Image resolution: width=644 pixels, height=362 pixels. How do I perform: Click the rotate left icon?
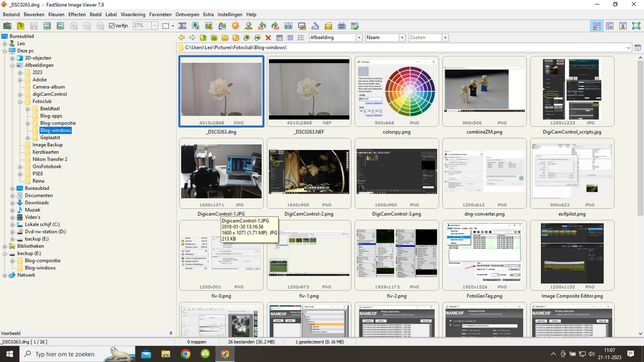(x=262, y=26)
